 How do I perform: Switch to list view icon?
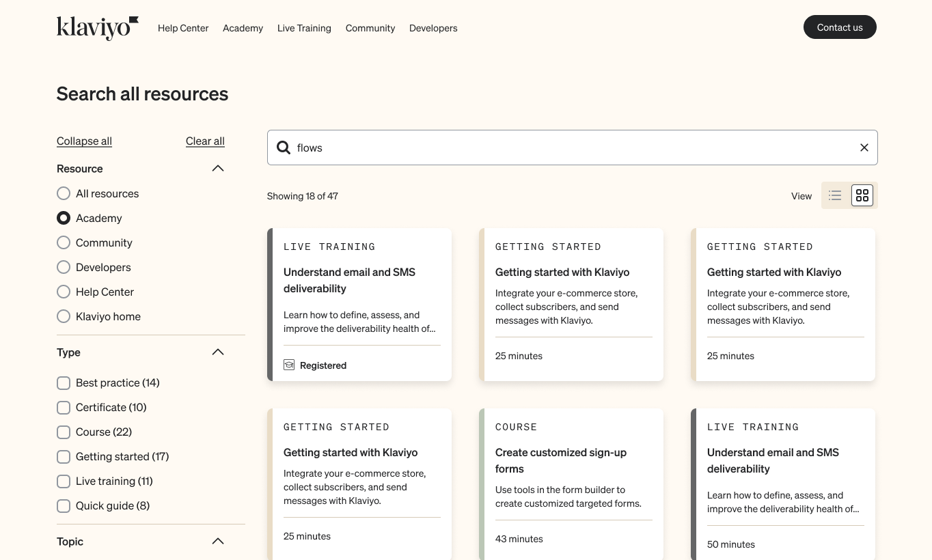[835, 196]
